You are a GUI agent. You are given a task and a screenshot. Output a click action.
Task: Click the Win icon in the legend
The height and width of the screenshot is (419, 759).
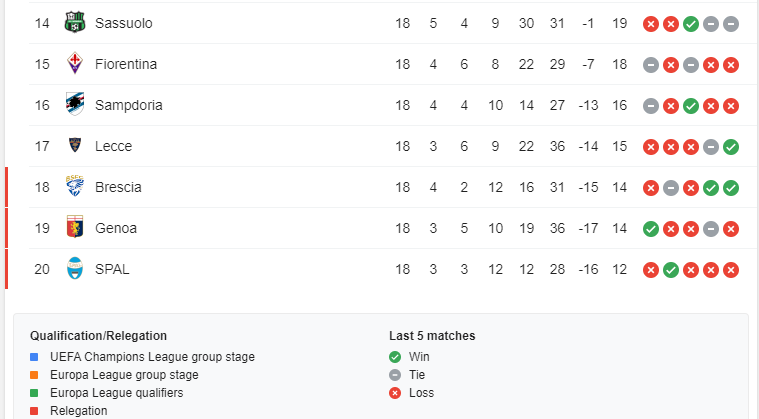pyautogui.click(x=395, y=357)
